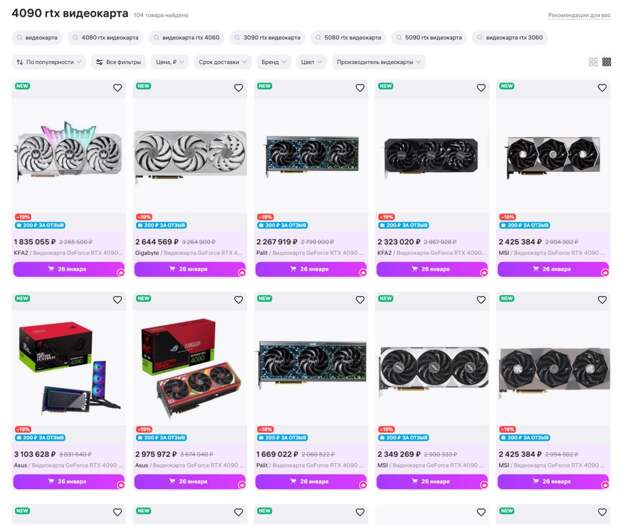Click similar-items icon on KFA2 1 835 055 card
The width and height of the screenshot is (620, 525).
pyautogui.click(x=121, y=272)
